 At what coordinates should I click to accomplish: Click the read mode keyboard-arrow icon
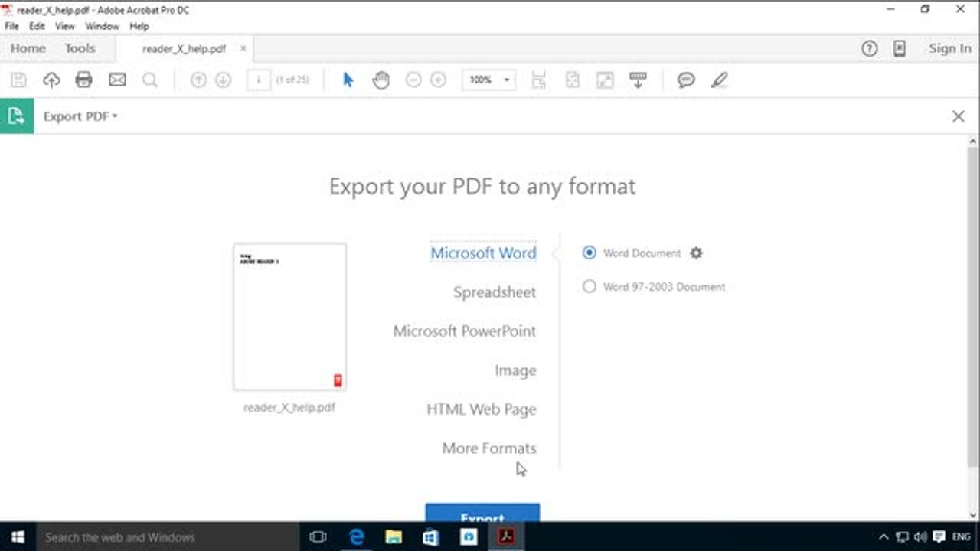[638, 80]
